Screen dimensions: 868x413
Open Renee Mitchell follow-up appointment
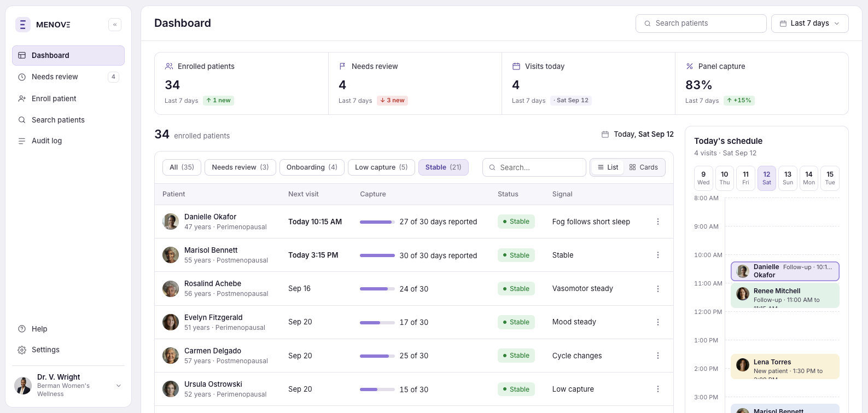coord(785,295)
